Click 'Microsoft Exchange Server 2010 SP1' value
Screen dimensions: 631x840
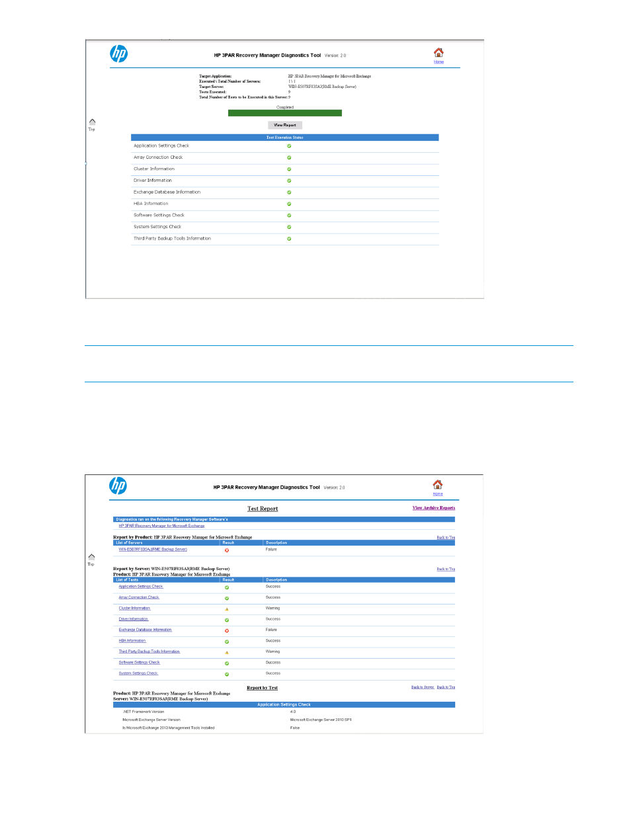tap(321, 720)
